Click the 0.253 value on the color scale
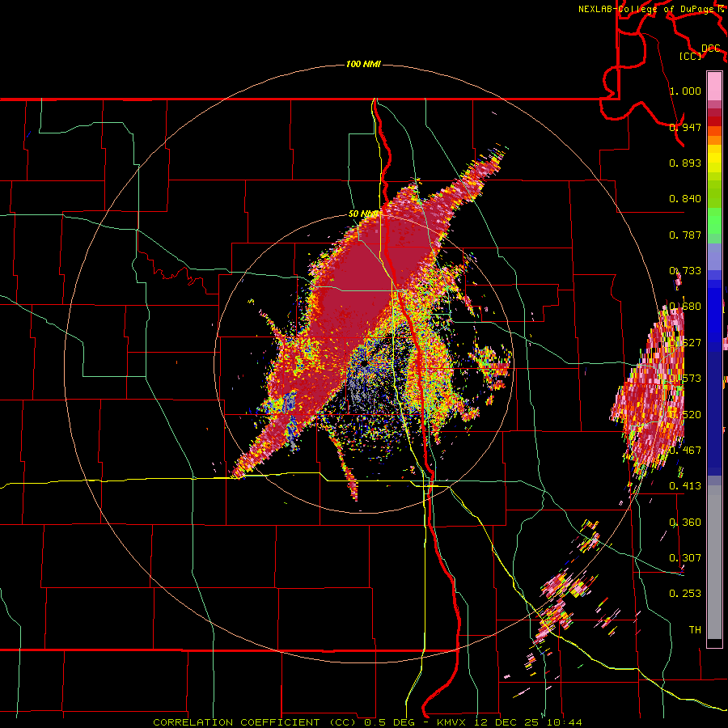 685,594
